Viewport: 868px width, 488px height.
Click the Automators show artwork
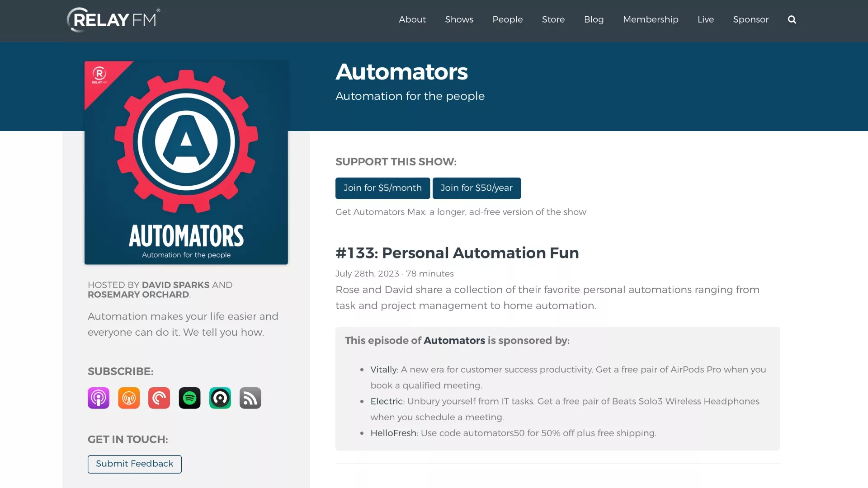click(186, 163)
